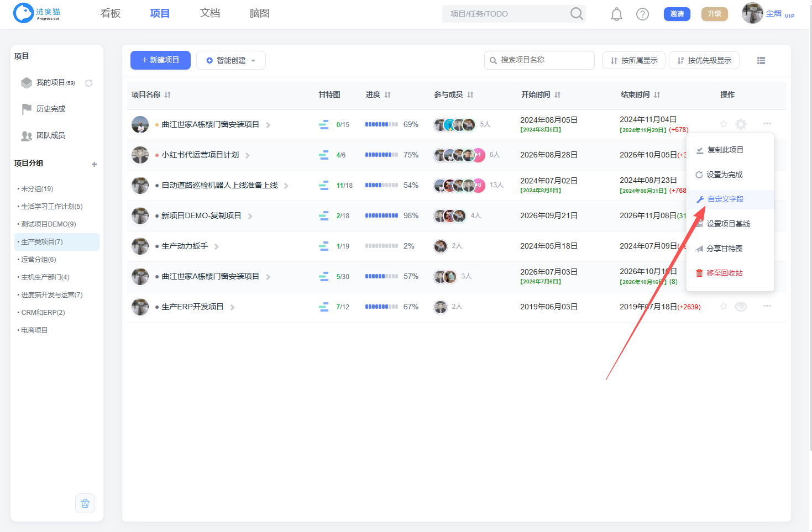This screenshot has width=812, height=532.
Task: Choose 移至回收站 from the context menu
Action: tap(730, 273)
